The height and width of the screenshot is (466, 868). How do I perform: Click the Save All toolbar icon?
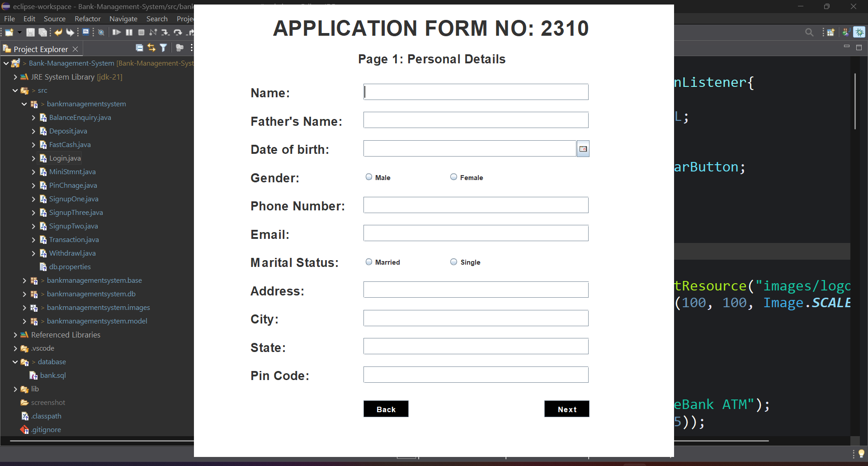coord(43,33)
